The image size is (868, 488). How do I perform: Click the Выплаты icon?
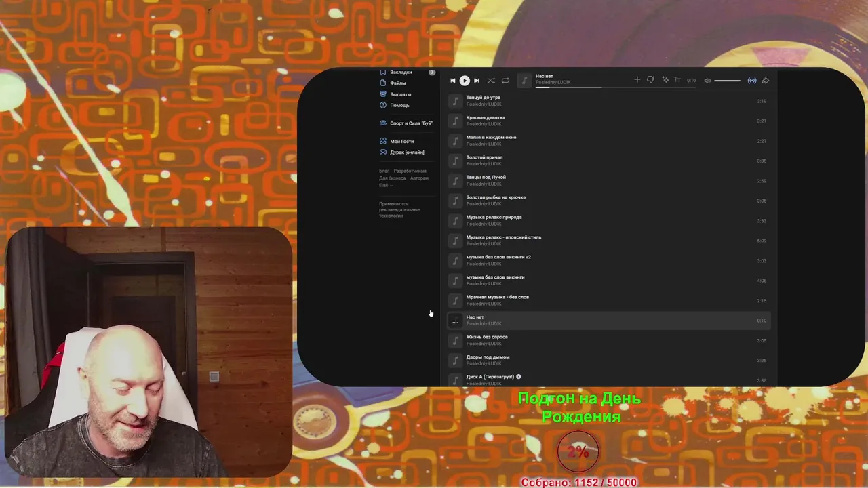click(x=383, y=94)
